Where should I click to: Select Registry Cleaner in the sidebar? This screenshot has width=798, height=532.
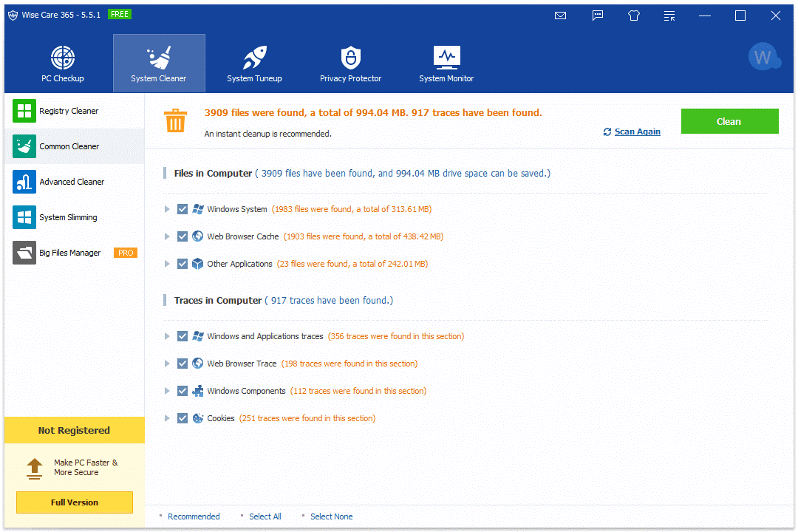coord(69,111)
